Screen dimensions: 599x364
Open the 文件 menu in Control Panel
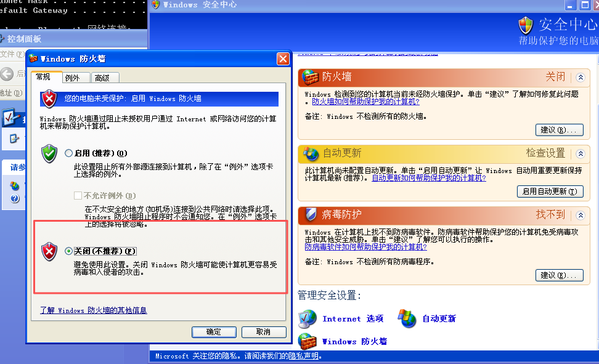click(12, 54)
